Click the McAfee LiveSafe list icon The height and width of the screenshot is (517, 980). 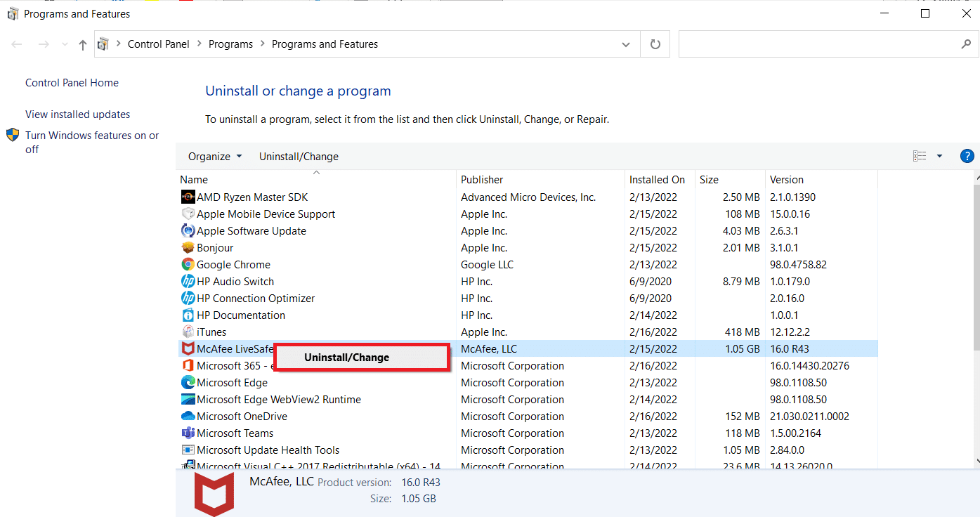[188, 349]
